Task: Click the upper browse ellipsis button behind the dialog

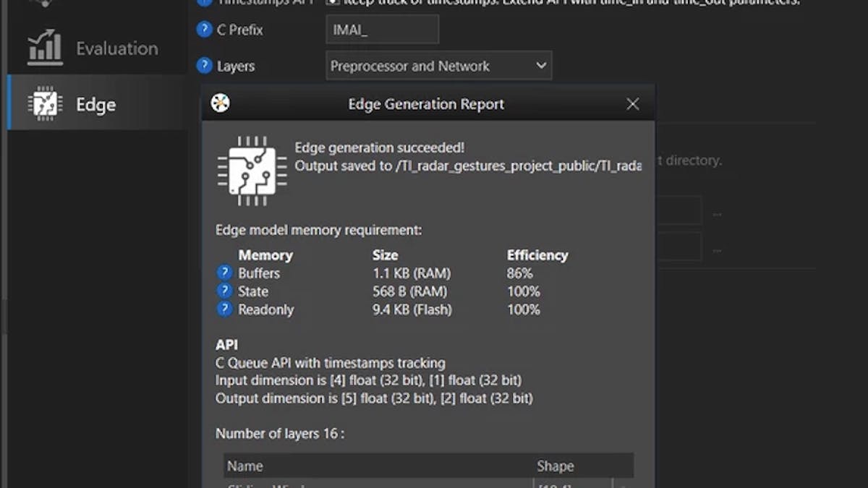Action: click(717, 214)
